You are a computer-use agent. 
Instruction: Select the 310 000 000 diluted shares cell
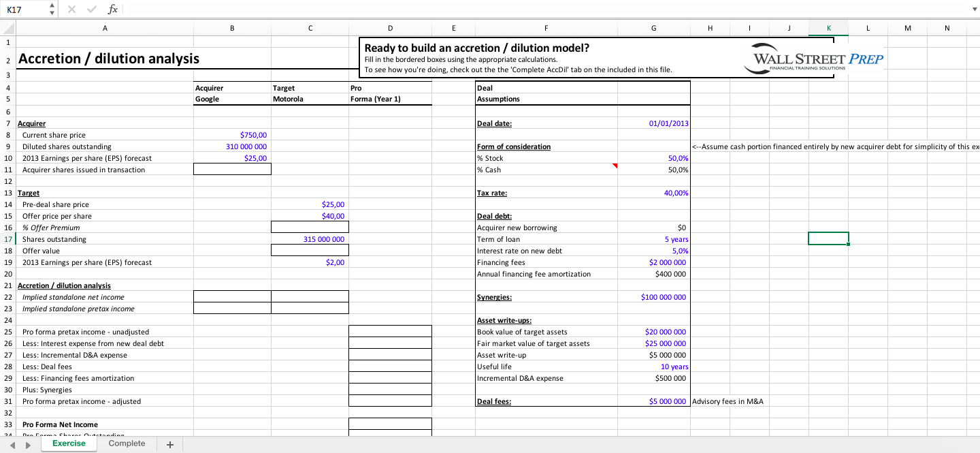coord(232,146)
